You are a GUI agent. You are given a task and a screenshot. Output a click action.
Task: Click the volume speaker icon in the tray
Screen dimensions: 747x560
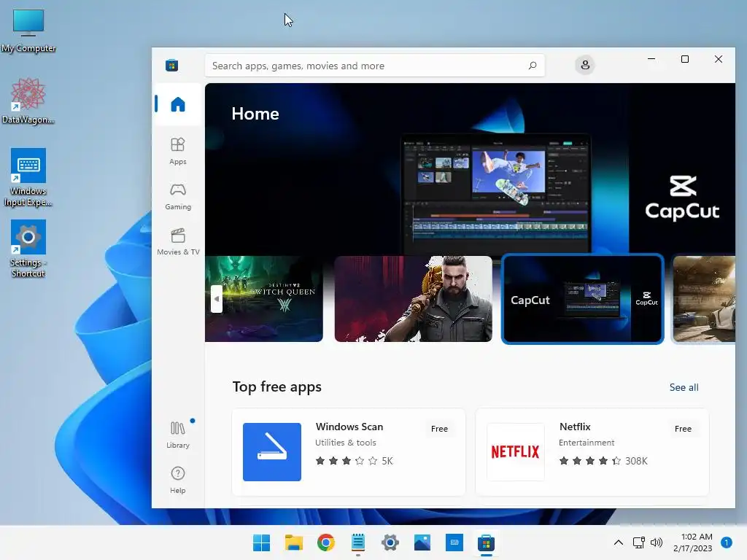657,542
